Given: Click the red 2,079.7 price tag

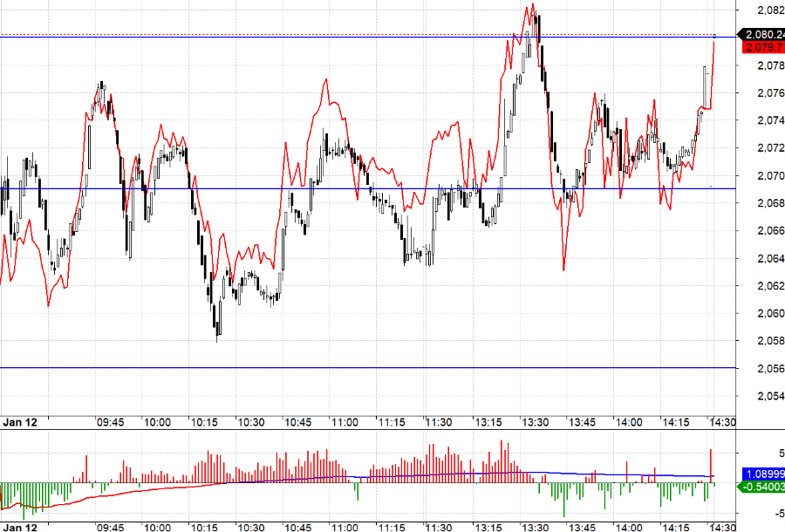Looking at the screenshot, I should click(x=761, y=47).
